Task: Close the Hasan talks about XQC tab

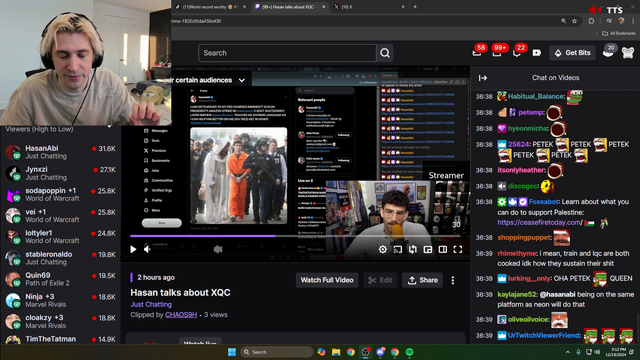Action: point(324,7)
